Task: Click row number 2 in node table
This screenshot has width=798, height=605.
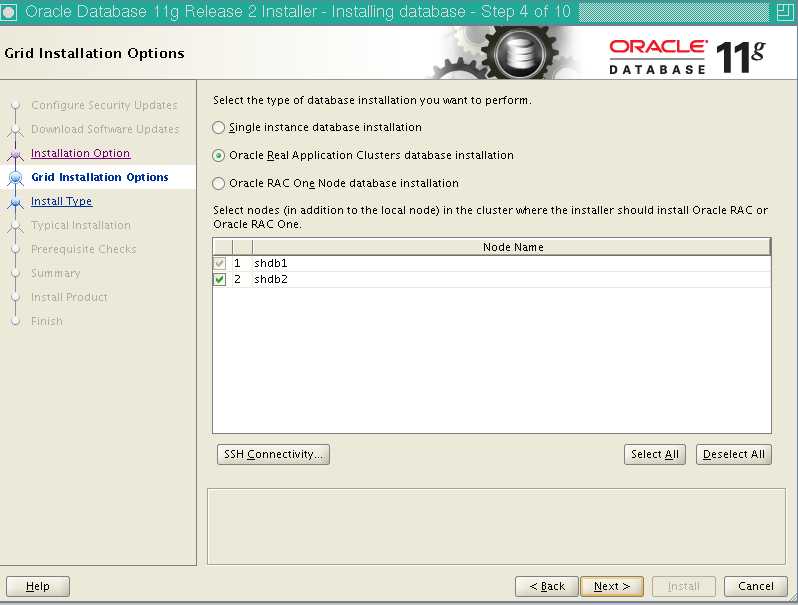Action: (x=237, y=279)
